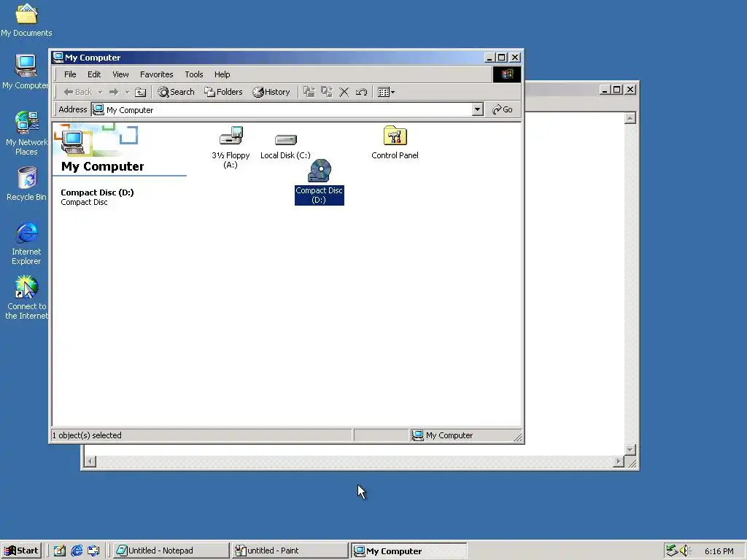Click the My Network Places desktop icon

tap(26, 133)
